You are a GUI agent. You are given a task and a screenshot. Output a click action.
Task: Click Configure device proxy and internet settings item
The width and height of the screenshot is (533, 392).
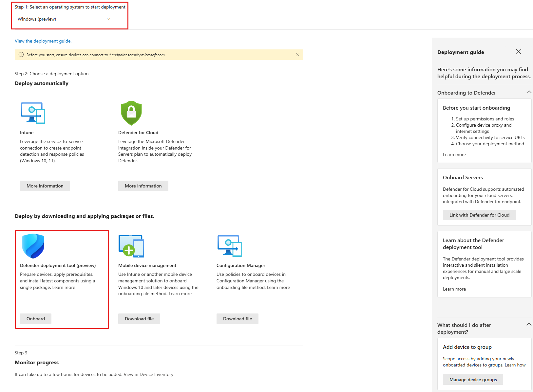click(484, 128)
